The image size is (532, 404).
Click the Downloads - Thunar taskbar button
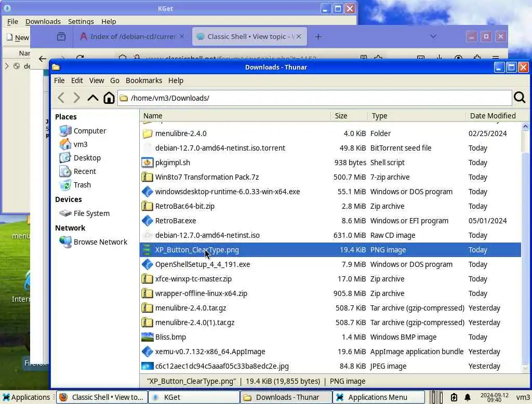[x=286, y=397]
